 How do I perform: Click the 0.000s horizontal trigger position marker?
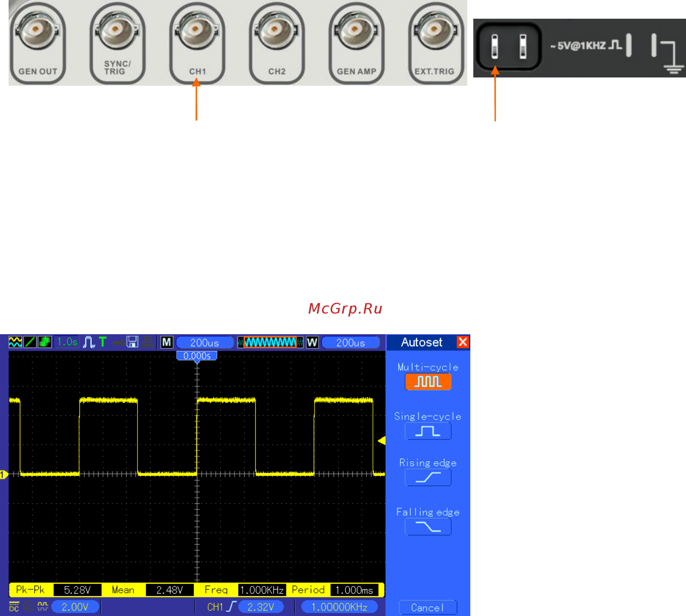[x=197, y=356]
